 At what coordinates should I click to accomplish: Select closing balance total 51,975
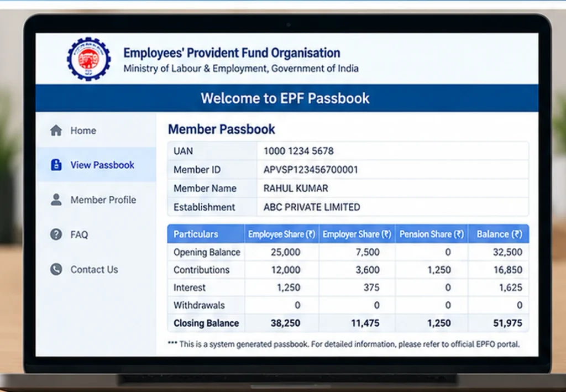(507, 323)
